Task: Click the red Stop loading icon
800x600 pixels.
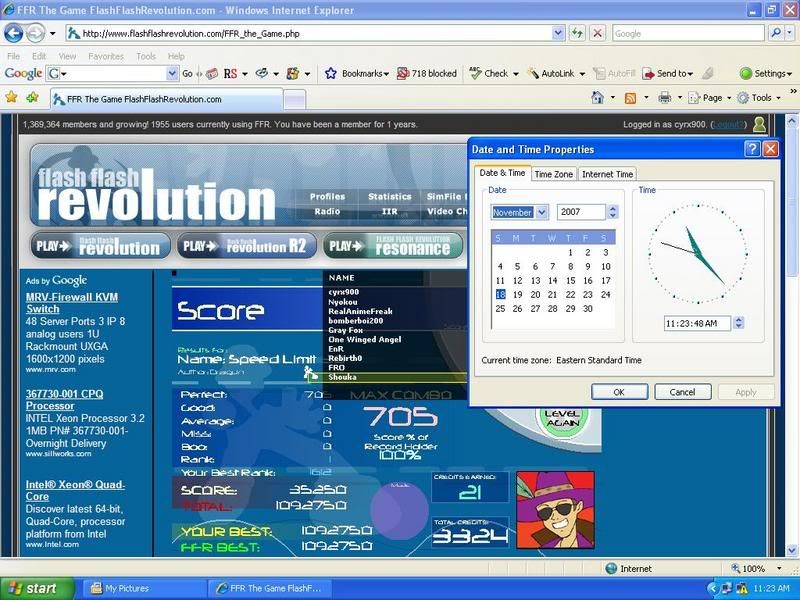Action: pos(597,33)
